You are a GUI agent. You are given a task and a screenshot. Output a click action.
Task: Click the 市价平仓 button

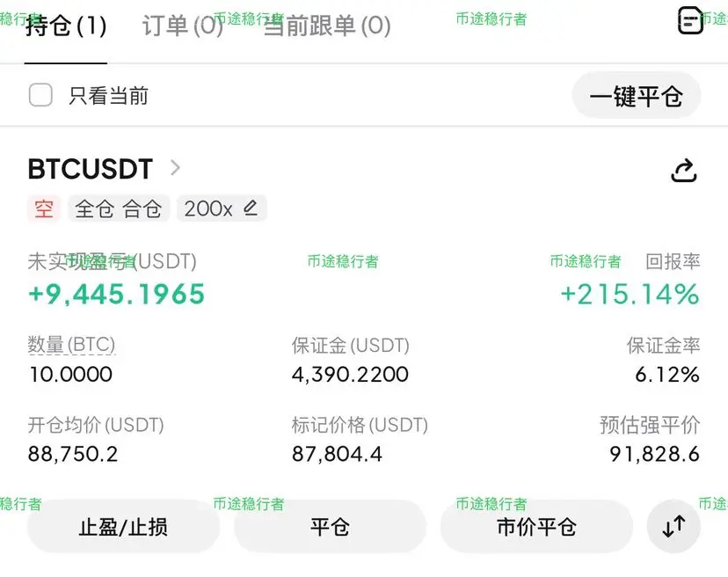536,527
